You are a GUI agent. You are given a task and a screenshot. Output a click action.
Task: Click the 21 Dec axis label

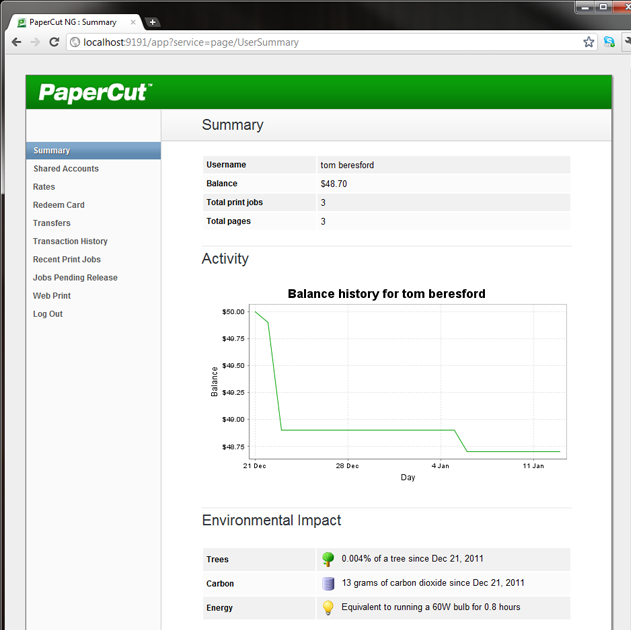point(254,466)
